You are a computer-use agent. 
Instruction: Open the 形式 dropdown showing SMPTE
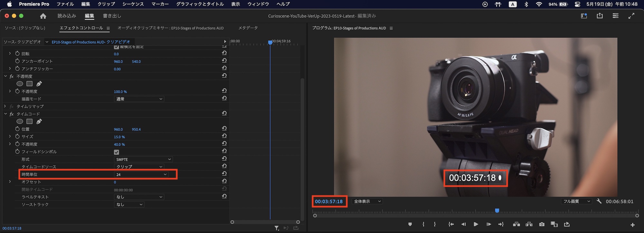click(143, 159)
